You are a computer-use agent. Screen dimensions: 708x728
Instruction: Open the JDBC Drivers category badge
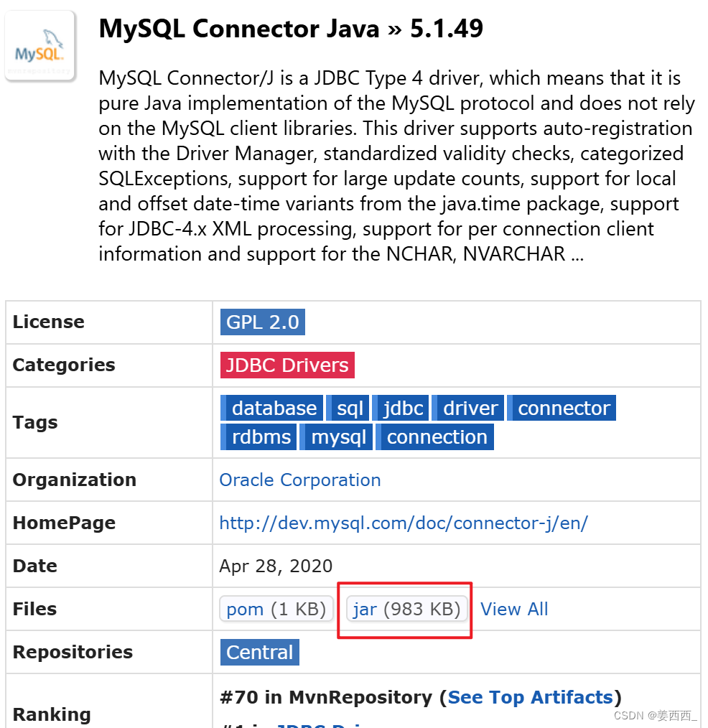pyautogui.click(x=287, y=365)
